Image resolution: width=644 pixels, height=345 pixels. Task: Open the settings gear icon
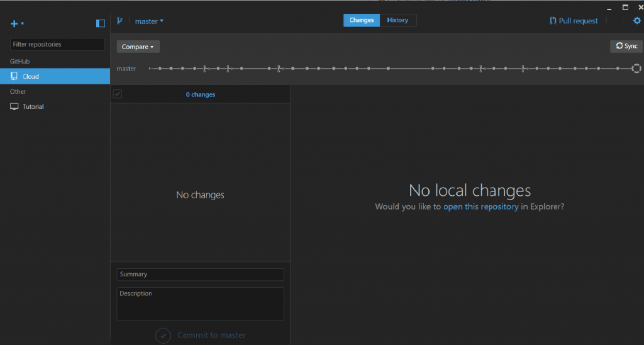(636, 21)
